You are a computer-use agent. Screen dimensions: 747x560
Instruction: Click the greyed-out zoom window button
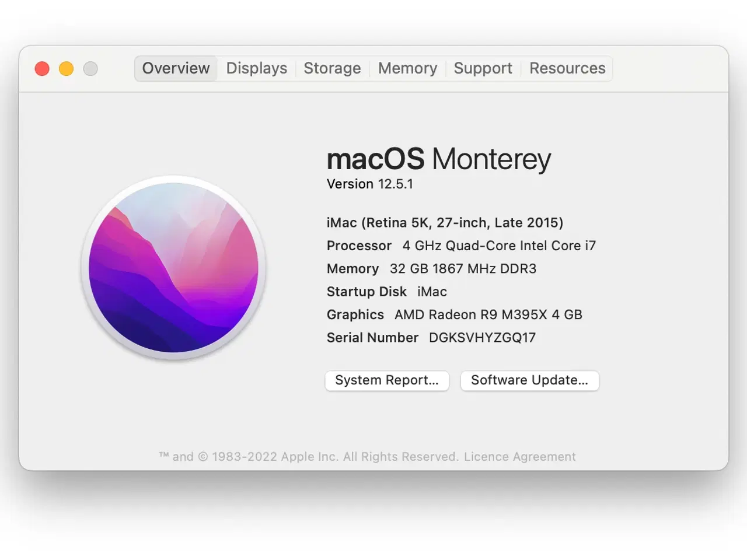pyautogui.click(x=90, y=69)
